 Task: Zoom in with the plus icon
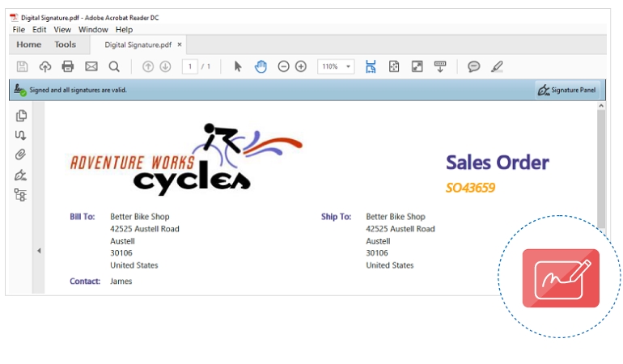(x=301, y=66)
